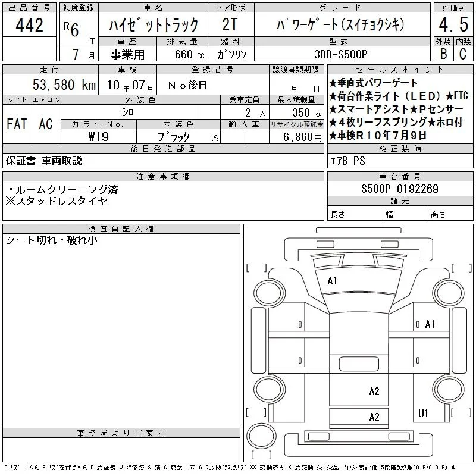Image resolution: width=476 pixels, height=476 pixels.
Task: Select the A2 mark on the cargo bed
Action: [x=374, y=392]
